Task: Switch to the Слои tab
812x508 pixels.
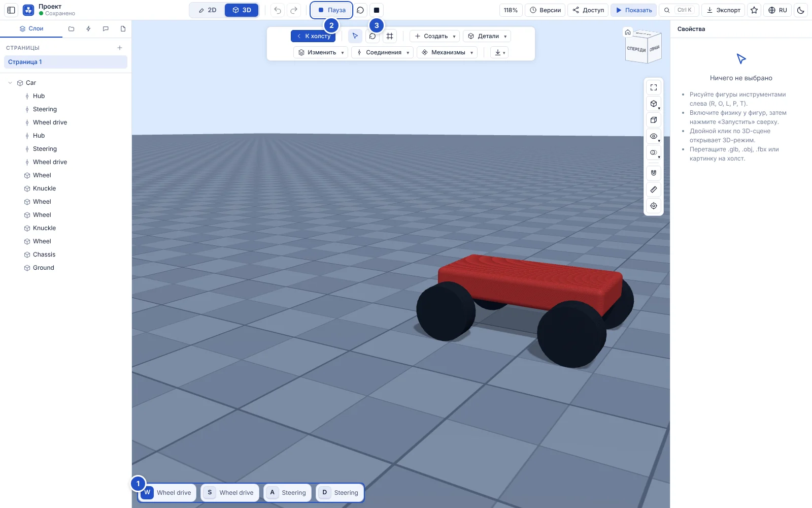Action: pyautogui.click(x=31, y=29)
